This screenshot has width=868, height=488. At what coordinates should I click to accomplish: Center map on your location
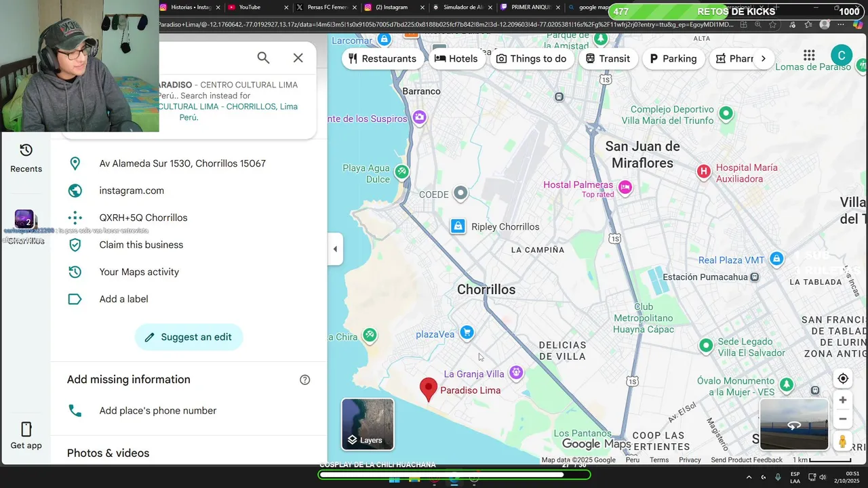pos(843,378)
